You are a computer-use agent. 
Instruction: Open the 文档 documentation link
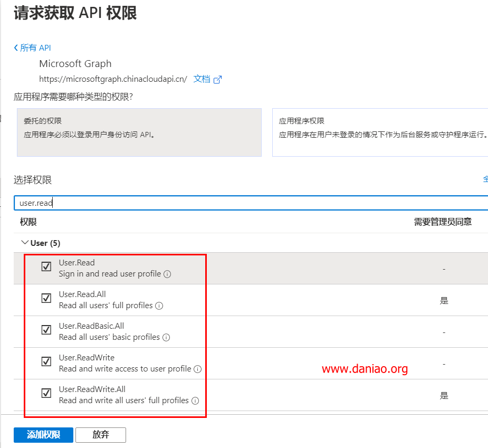point(202,79)
